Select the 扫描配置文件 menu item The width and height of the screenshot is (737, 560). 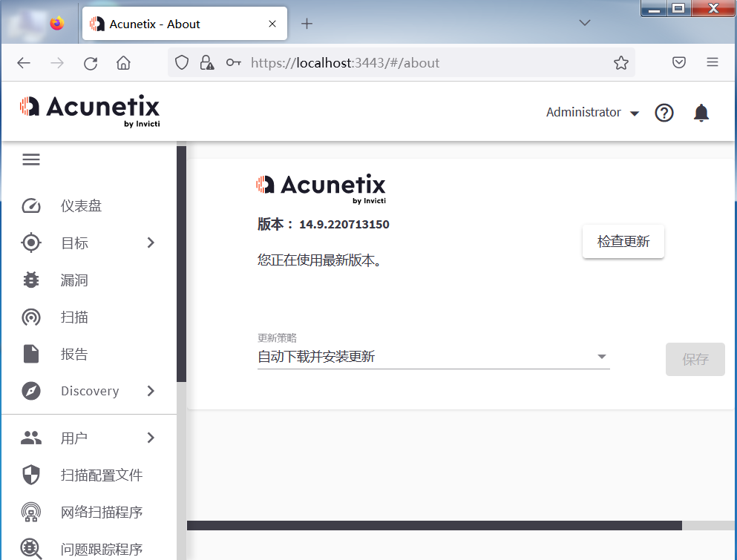pos(102,475)
